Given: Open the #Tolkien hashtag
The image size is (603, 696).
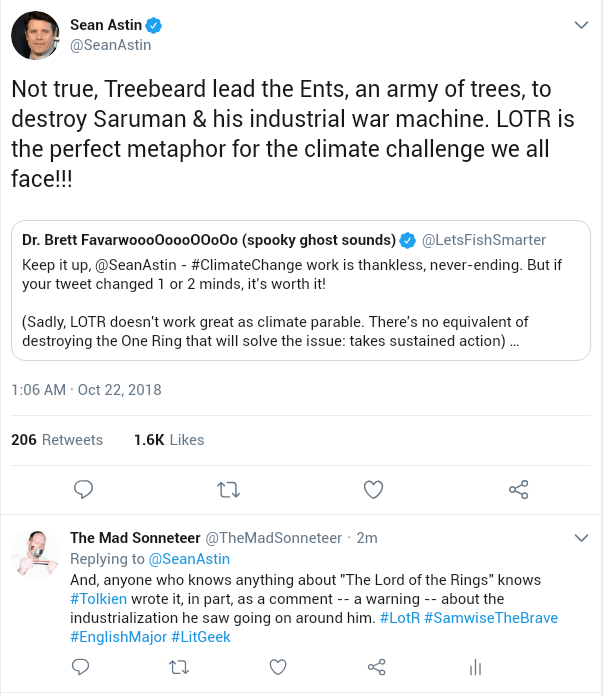Looking at the screenshot, I should (103, 599).
